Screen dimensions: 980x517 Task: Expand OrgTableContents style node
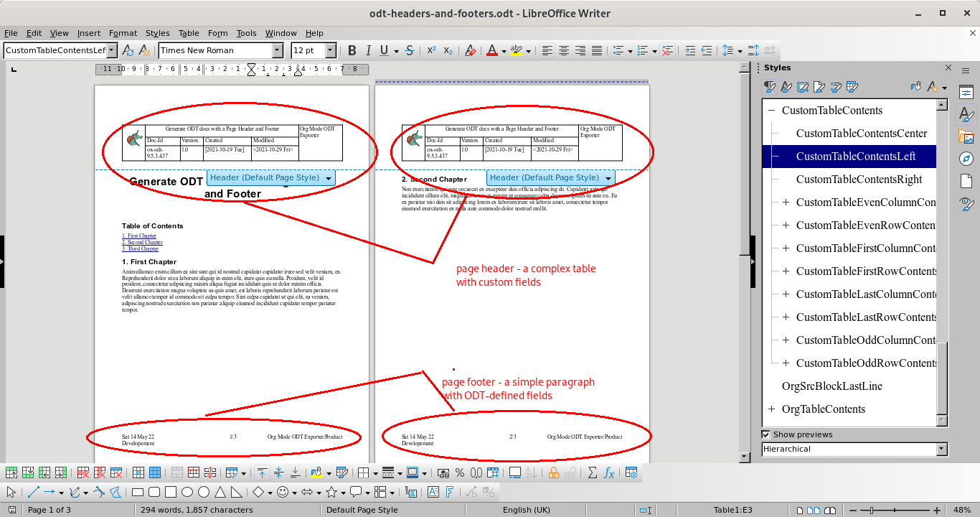tap(772, 409)
